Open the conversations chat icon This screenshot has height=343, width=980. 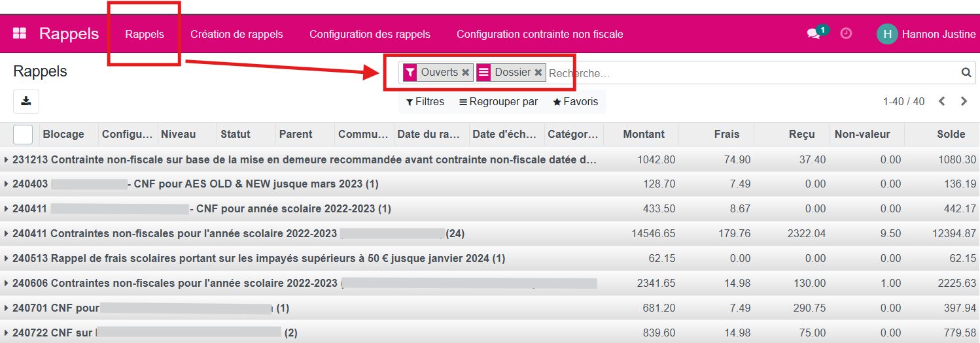click(x=813, y=34)
